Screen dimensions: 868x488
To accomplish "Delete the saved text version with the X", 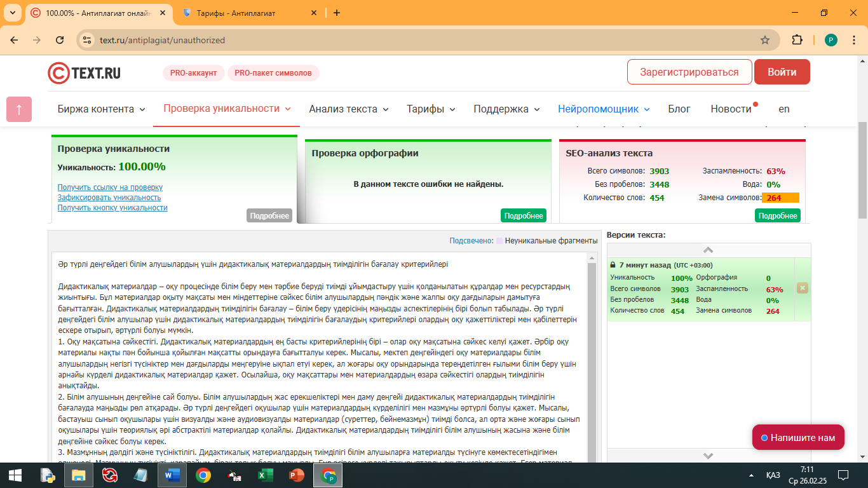I will click(x=803, y=288).
